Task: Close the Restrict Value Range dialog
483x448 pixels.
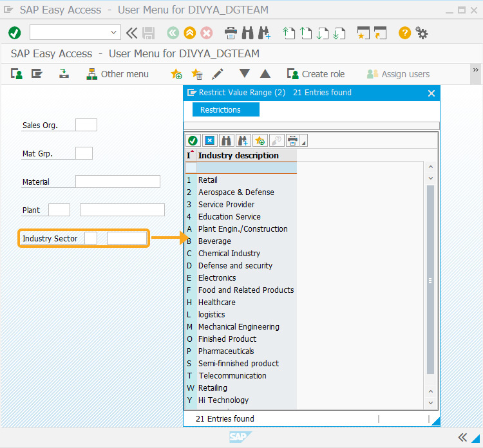Action: (431, 93)
